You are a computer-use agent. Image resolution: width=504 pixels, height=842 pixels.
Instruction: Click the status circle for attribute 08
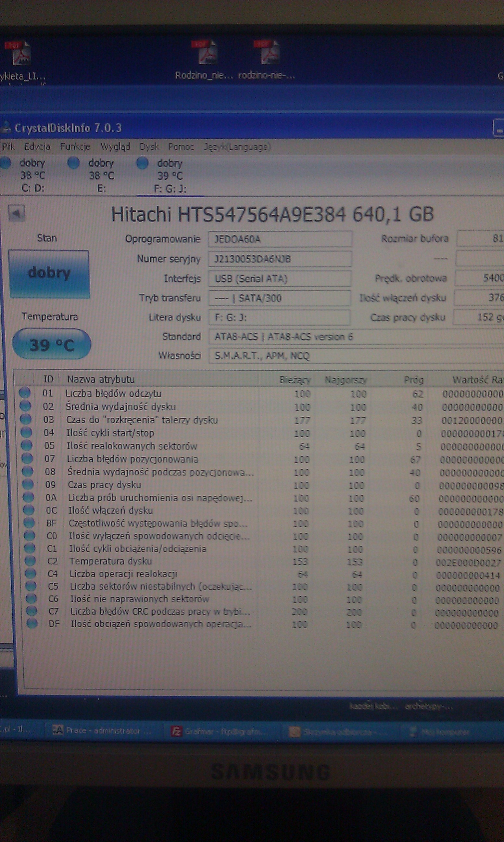(28, 471)
